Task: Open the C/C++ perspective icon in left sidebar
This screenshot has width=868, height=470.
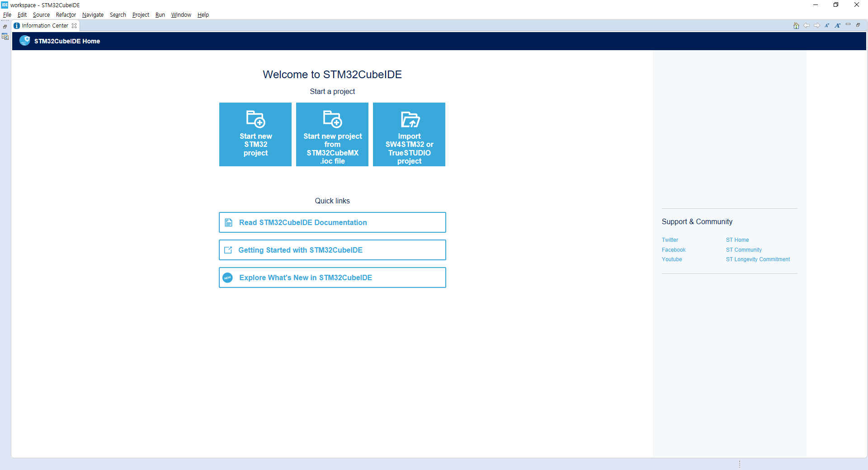Action: pos(5,37)
